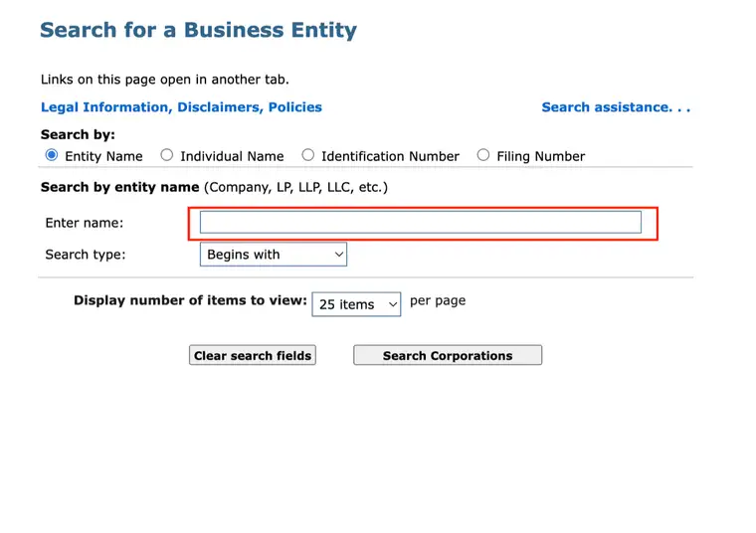
Task: Click the 'Search by:' label
Action: click(x=78, y=134)
